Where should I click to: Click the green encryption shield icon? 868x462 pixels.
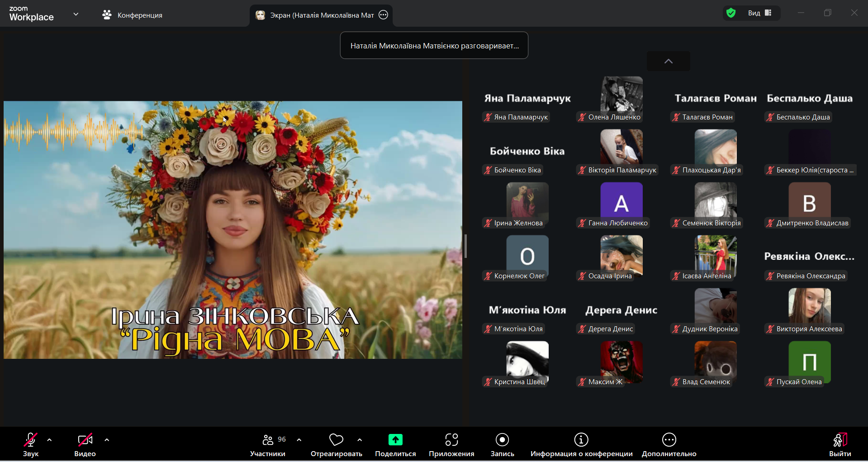pyautogui.click(x=731, y=13)
